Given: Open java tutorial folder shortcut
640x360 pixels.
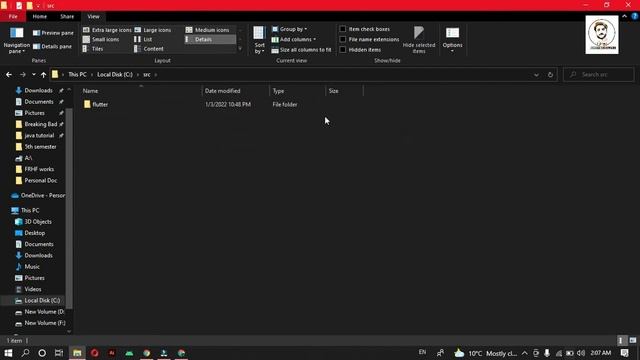Looking at the screenshot, I should [39, 136].
